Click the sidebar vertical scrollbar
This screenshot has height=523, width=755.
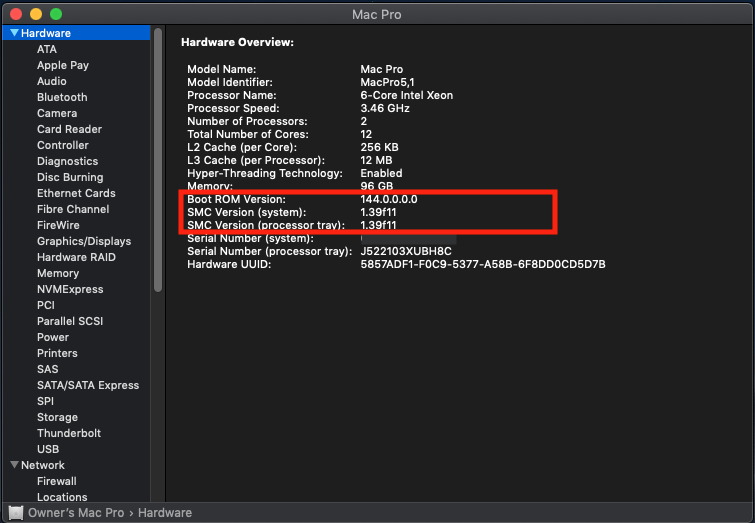pyautogui.click(x=157, y=160)
